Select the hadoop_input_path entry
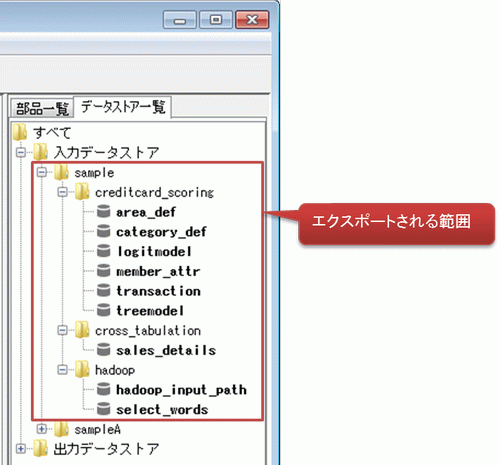Image resolution: width=500 pixels, height=465 pixels. point(181,390)
